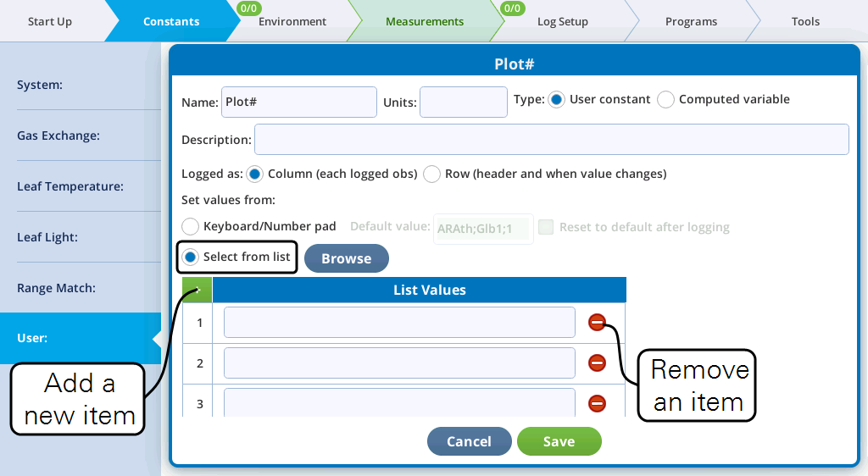Open the Programs tab

click(x=691, y=21)
